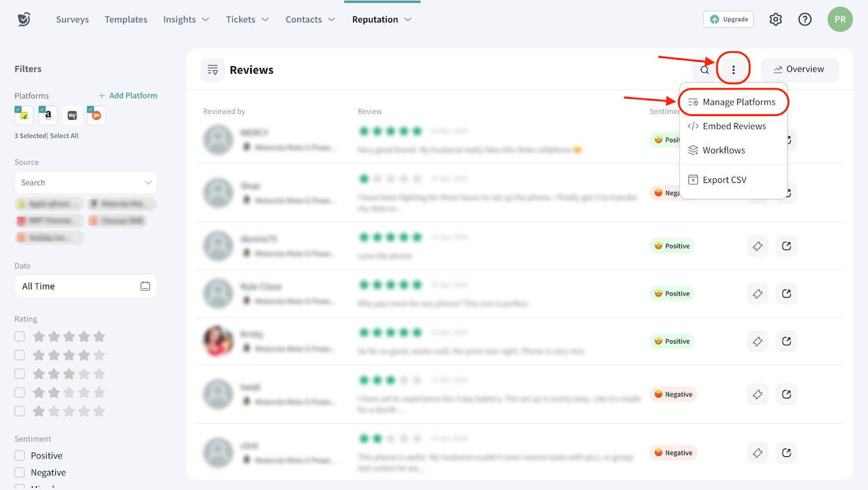The image size is (868, 490).
Task: Click the Reviews filter list icon
Action: pyautogui.click(x=213, y=70)
